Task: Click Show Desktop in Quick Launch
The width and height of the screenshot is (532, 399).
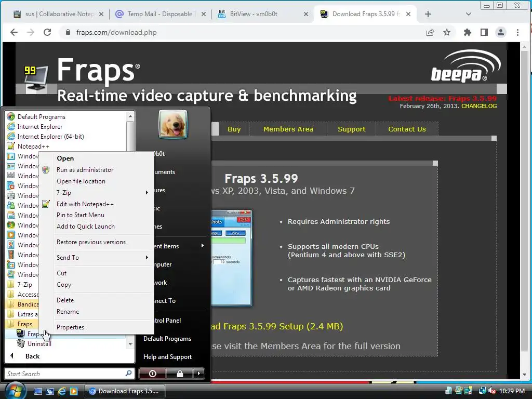Action: (x=38, y=391)
